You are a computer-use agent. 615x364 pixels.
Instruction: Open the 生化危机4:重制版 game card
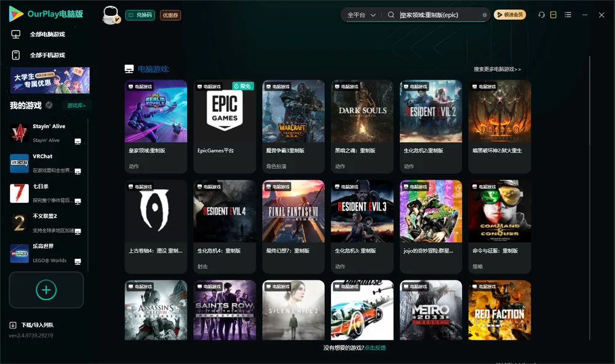click(x=224, y=227)
